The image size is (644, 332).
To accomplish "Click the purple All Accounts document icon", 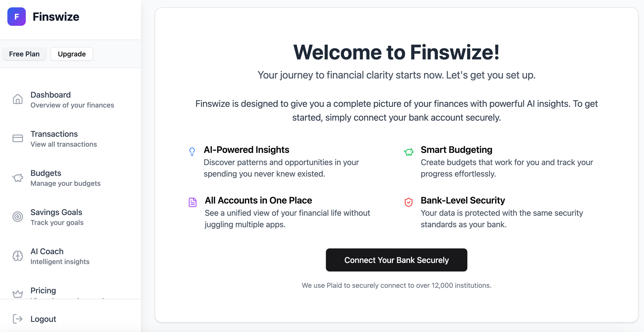I will (193, 202).
